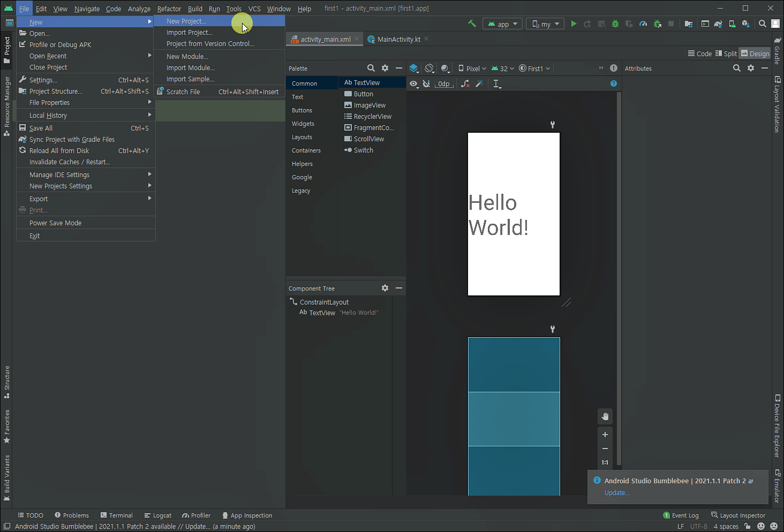Minimize the Palette panel
Screen dimensions: 784x532
click(399, 68)
